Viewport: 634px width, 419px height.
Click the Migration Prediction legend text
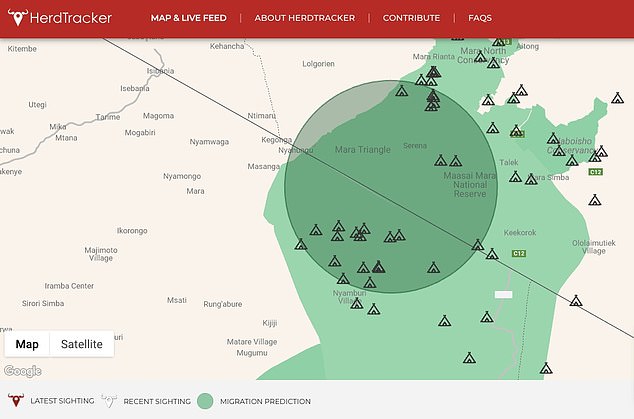tap(265, 401)
